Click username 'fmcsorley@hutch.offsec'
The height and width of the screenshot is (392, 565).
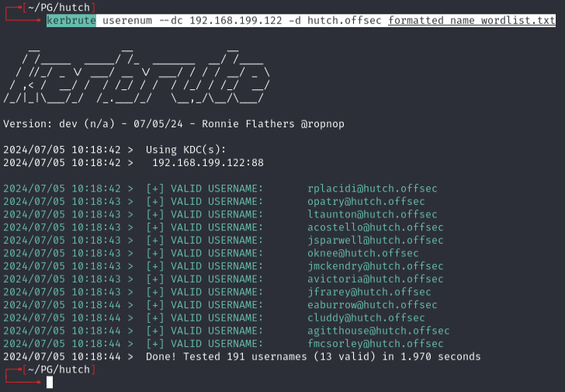click(x=376, y=344)
